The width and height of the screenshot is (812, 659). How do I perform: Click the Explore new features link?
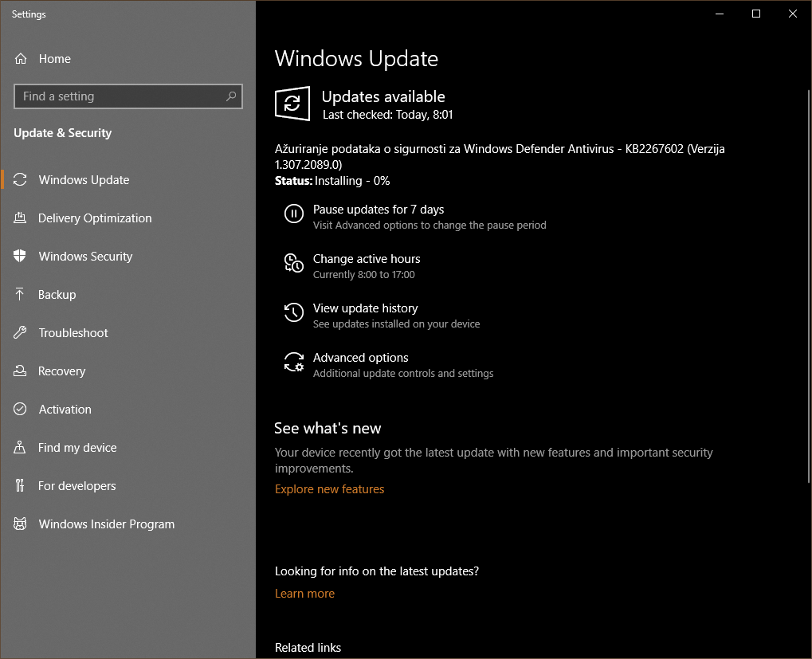[329, 489]
